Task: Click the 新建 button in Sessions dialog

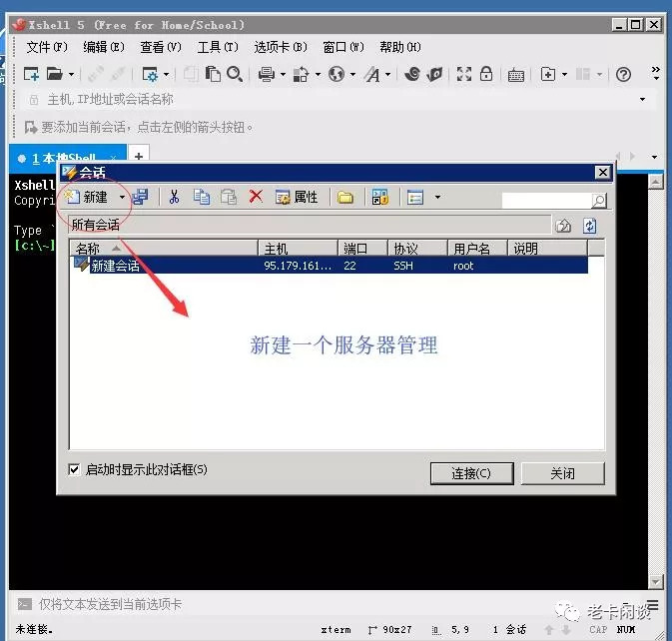Action: tap(87, 197)
